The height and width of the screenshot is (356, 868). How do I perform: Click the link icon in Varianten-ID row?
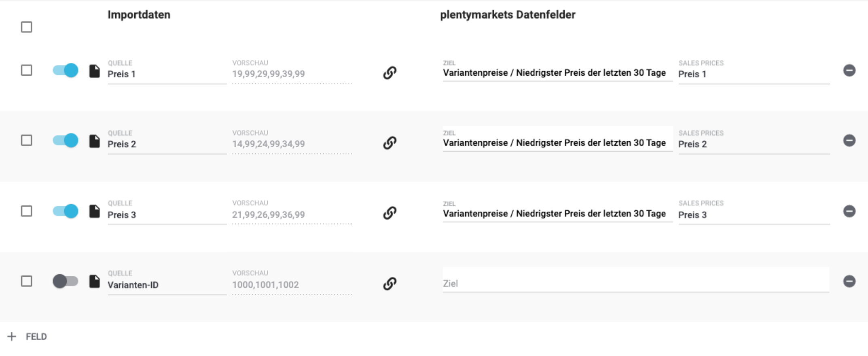pos(390,284)
